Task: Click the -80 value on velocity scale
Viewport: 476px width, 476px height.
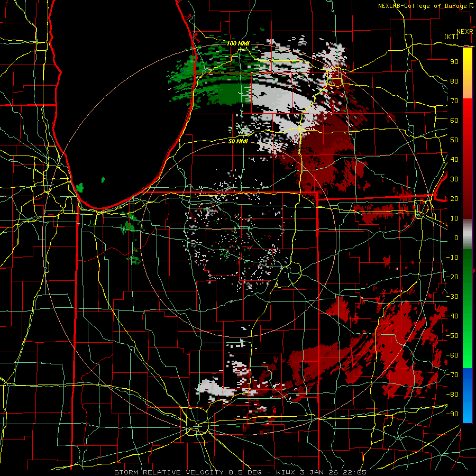Action: [x=452, y=395]
